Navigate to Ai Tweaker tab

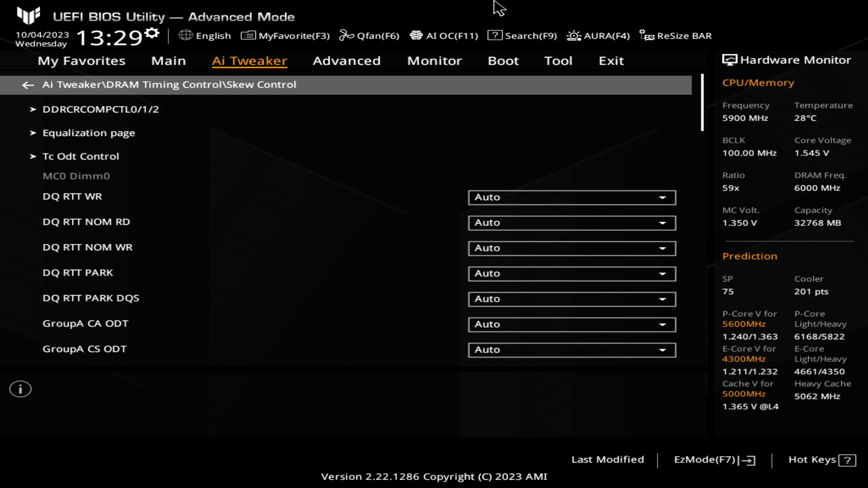pyautogui.click(x=249, y=60)
